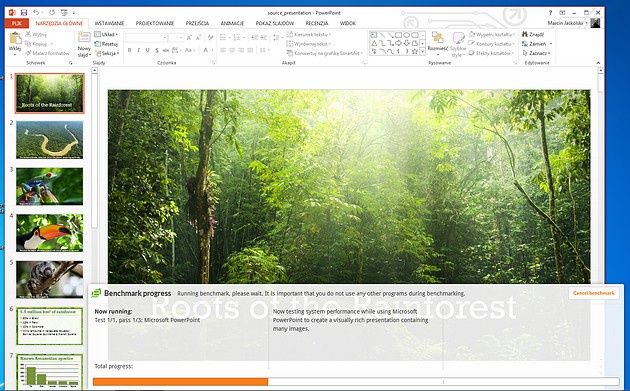Click the Undo arrow icon
The image size is (630, 391).
pos(36,13)
